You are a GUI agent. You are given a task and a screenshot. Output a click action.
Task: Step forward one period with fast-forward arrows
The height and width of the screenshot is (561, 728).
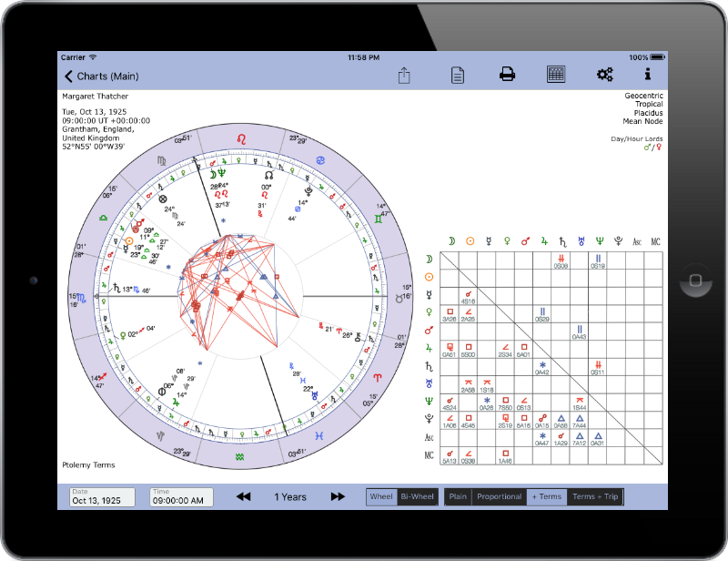[x=338, y=496]
